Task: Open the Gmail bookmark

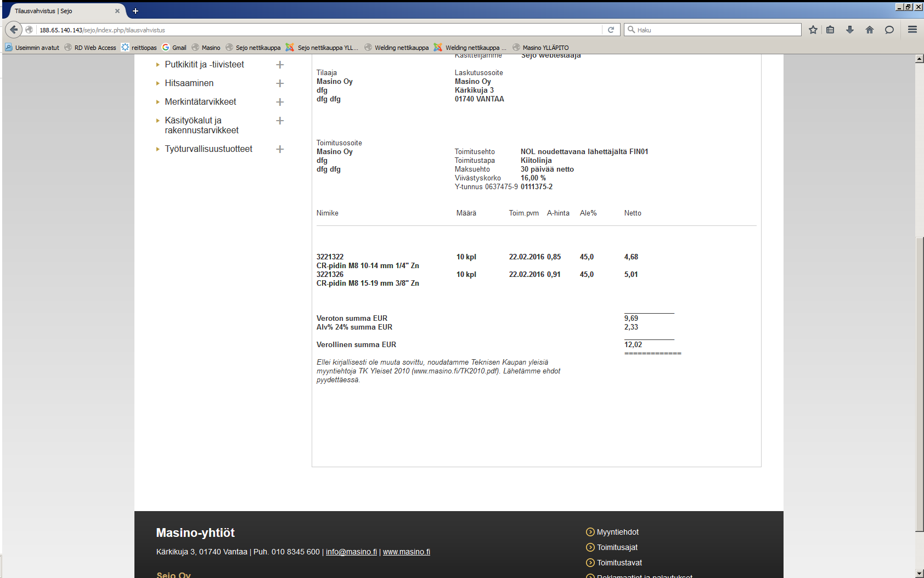Action: (174, 48)
